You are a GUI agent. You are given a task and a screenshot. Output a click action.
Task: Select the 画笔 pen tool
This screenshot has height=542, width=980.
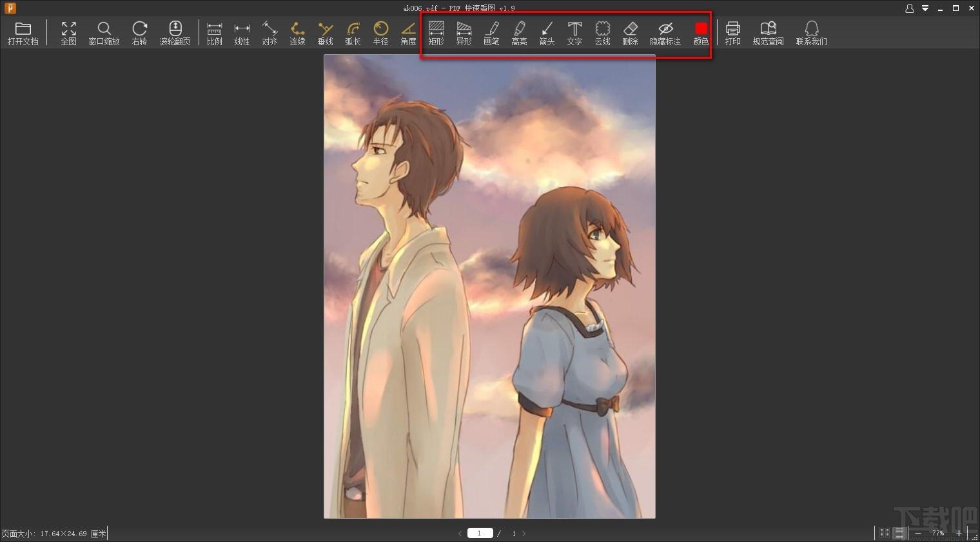(491, 33)
